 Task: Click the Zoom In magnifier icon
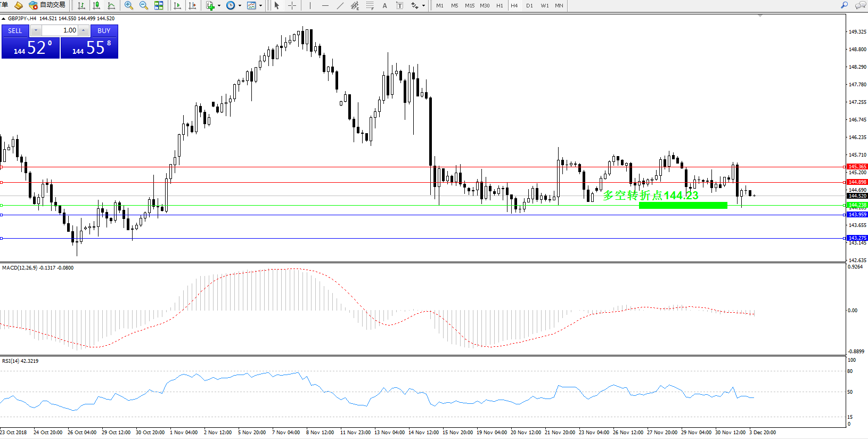pos(128,5)
